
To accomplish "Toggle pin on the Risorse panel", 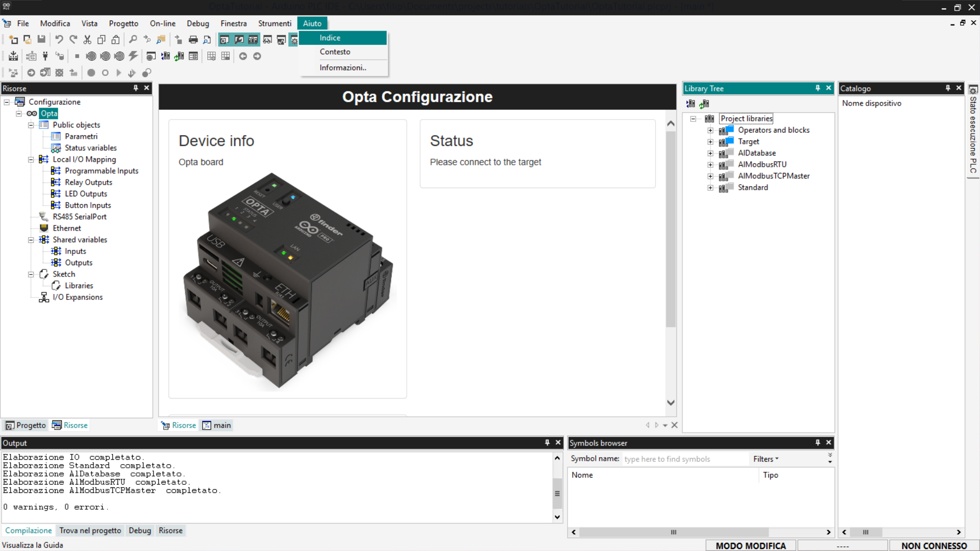I will (136, 88).
